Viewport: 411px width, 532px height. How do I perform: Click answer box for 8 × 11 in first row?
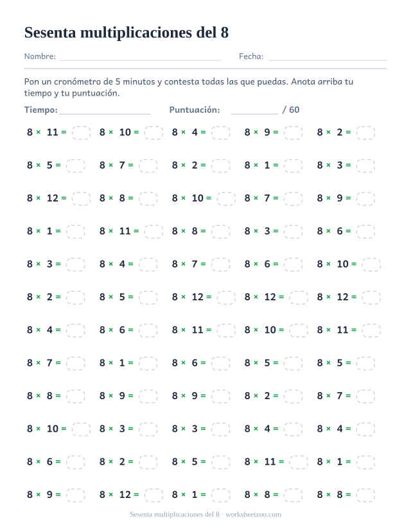pyautogui.click(x=81, y=133)
